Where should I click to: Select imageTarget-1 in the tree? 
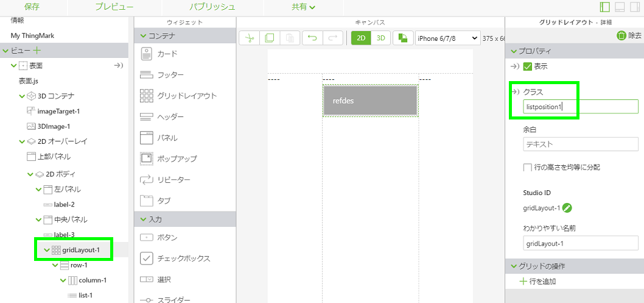point(58,111)
